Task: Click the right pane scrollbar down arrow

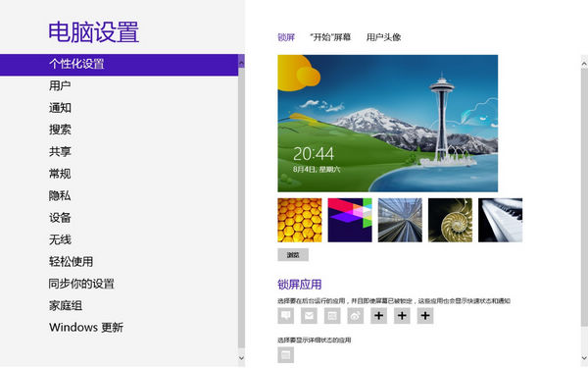Action: point(584,358)
